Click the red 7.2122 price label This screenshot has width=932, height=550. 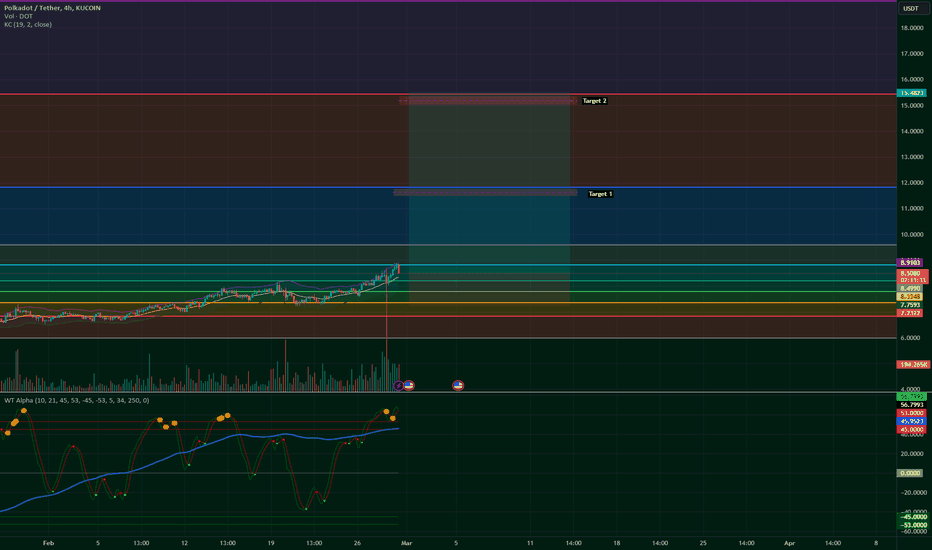click(911, 313)
